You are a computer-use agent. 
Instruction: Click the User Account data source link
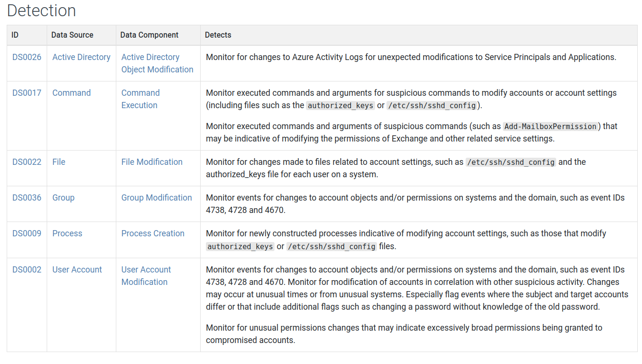coord(77,270)
